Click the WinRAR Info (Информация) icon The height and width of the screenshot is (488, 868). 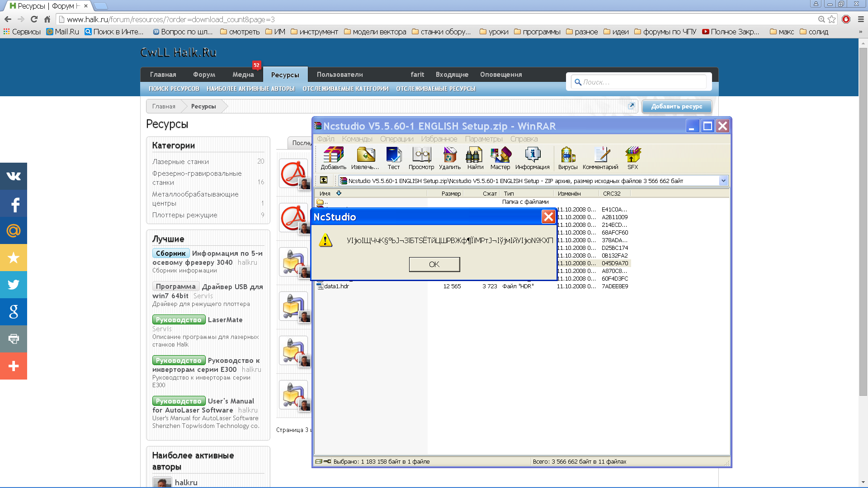(533, 158)
